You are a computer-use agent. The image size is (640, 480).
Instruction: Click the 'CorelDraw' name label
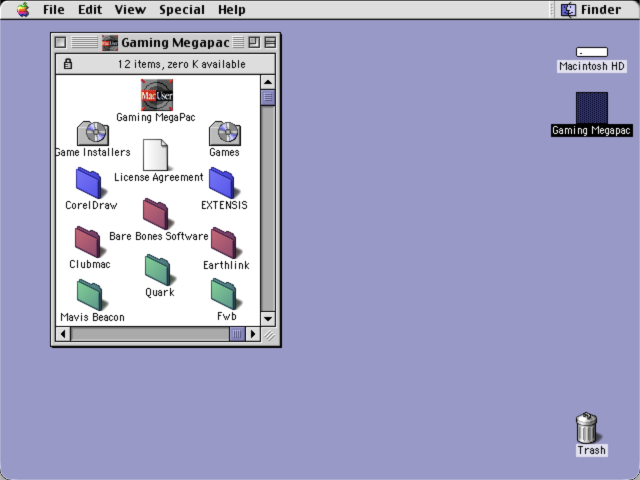(91, 205)
